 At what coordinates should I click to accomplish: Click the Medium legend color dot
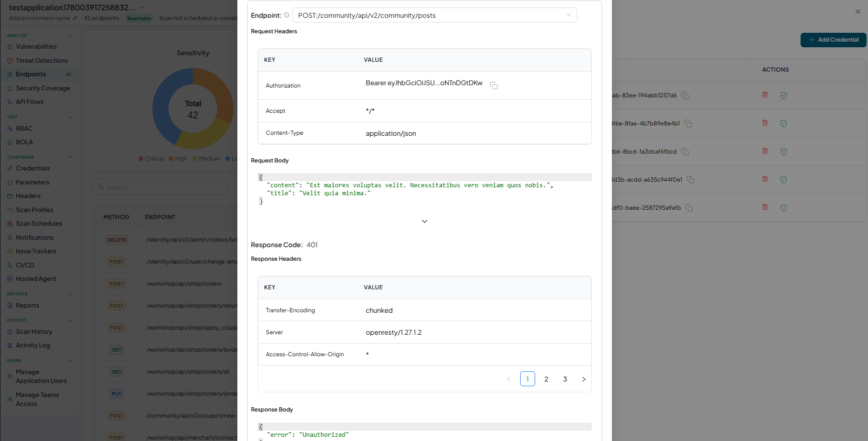pyautogui.click(x=195, y=159)
